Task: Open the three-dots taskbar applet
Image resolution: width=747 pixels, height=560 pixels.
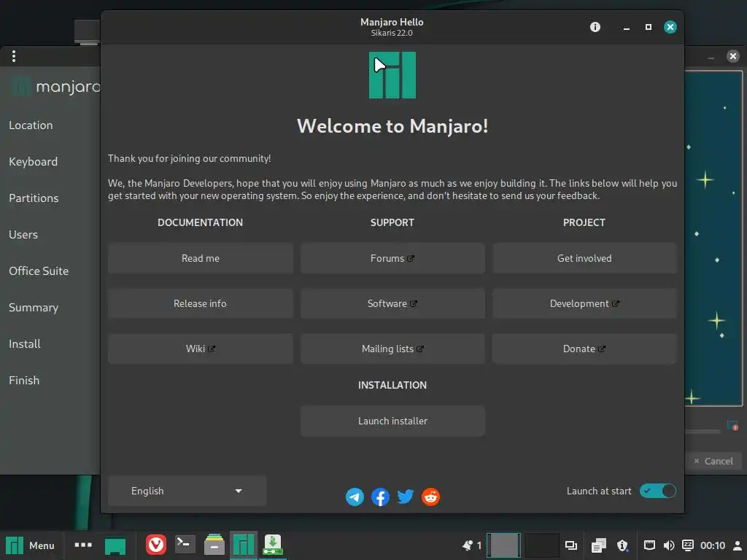Action: point(83,545)
